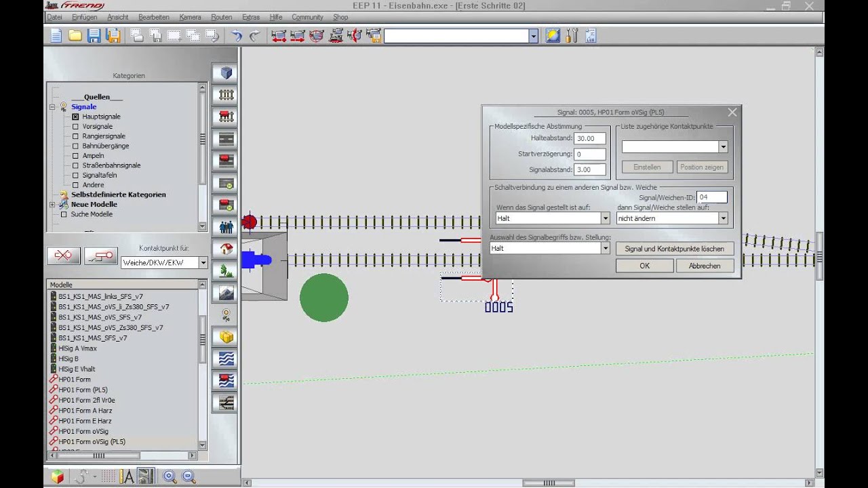
Task: Toggle the Straßenbahnsignale checkbox
Action: tap(76, 165)
